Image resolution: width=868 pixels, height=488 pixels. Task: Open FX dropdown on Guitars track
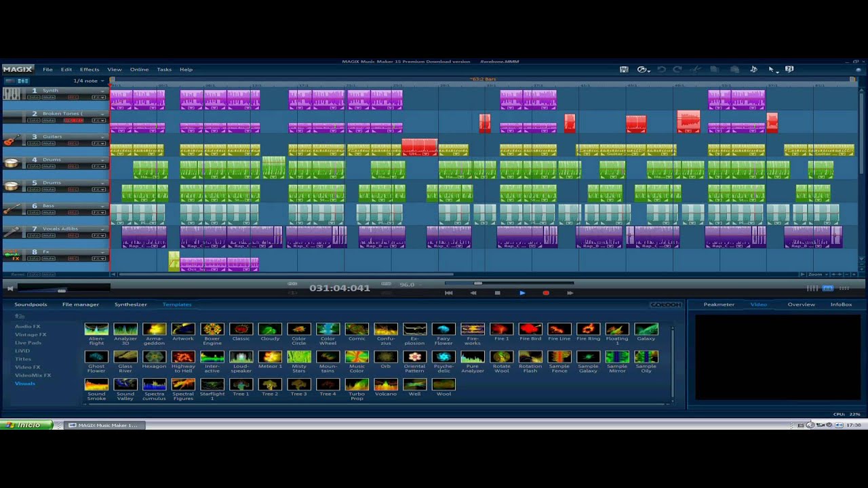click(x=99, y=143)
